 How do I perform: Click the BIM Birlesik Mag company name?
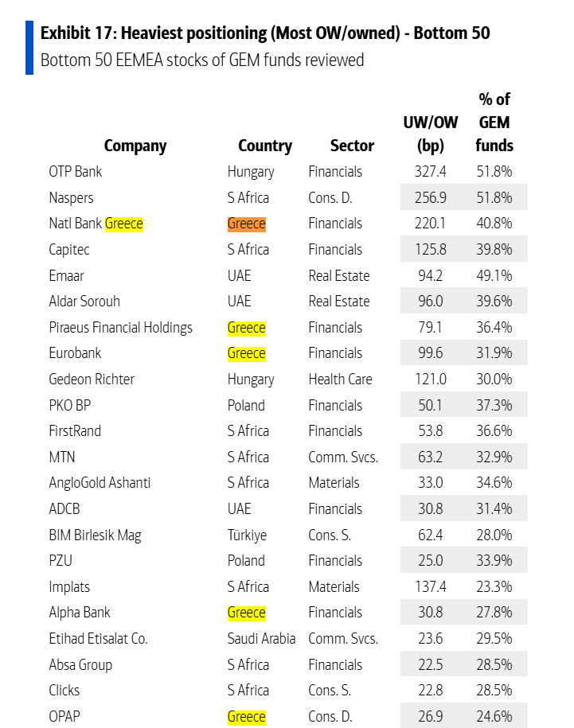coord(95,535)
